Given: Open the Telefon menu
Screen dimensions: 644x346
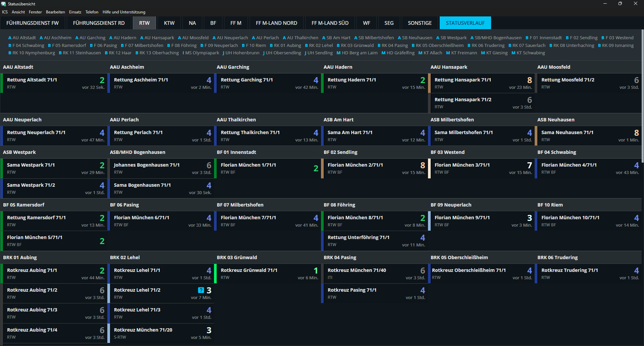Looking at the screenshot, I should (92, 12).
